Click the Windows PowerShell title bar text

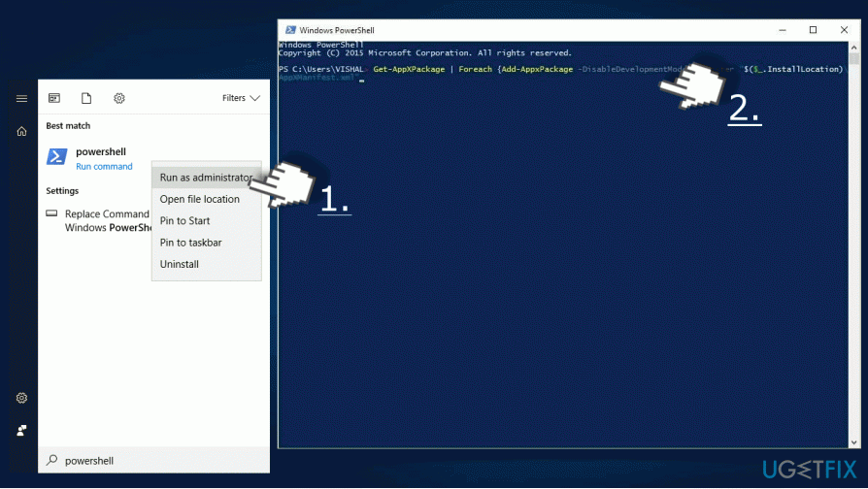[337, 30]
